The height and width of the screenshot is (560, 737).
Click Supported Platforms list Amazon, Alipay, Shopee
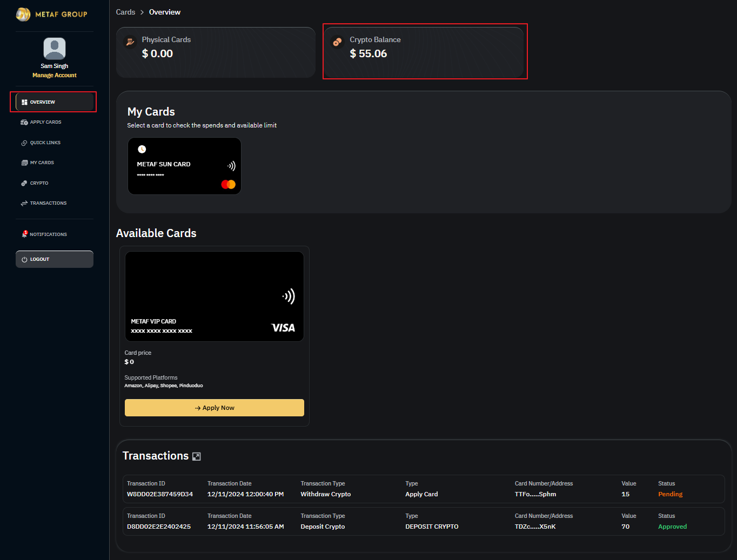164,386
